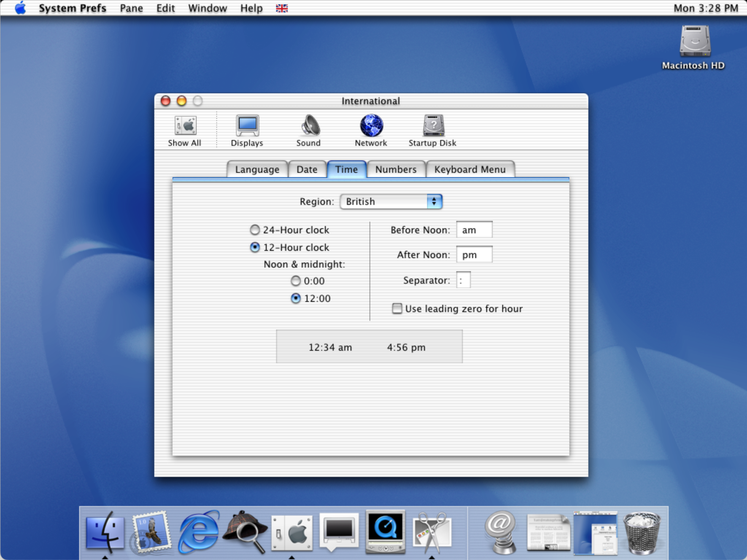
Task: Choose 0:00 for noon and midnight
Action: [307, 281]
